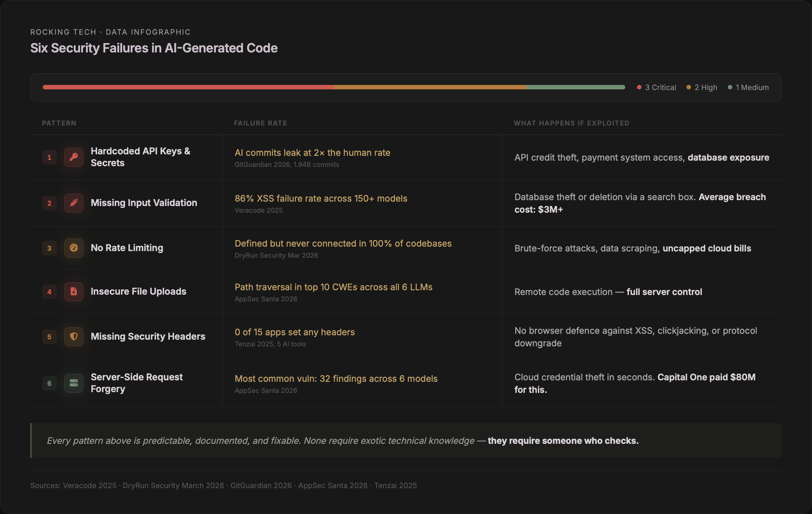The image size is (812, 514).
Task: Toggle the 2 High legend indicator
Action: pyautogui.click(x=688, y=87)
